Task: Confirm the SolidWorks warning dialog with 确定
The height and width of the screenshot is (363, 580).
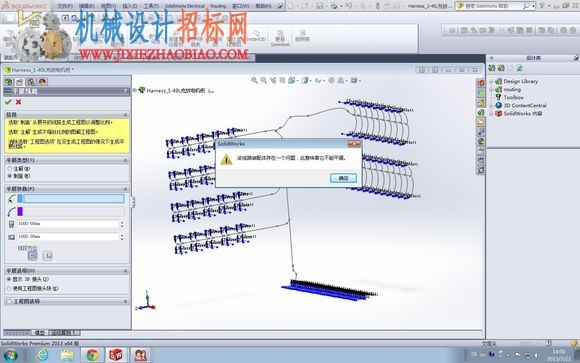Action: (343, 178)
